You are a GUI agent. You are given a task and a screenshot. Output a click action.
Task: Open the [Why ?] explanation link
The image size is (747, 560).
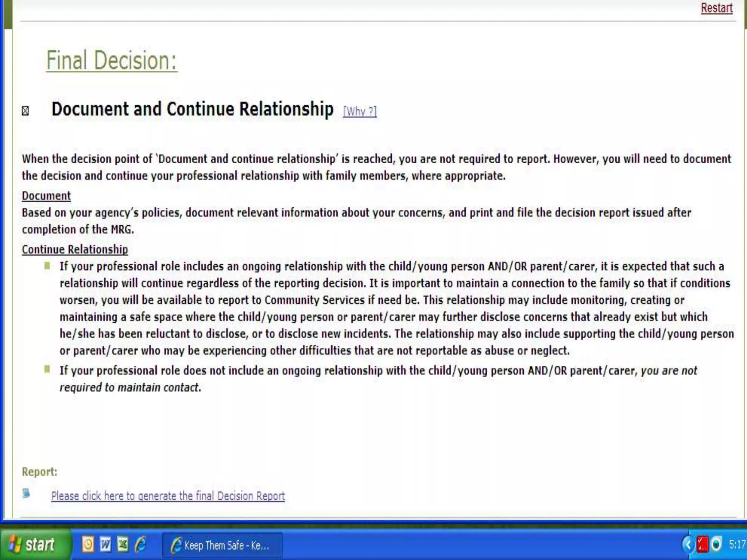coord(360,111)
